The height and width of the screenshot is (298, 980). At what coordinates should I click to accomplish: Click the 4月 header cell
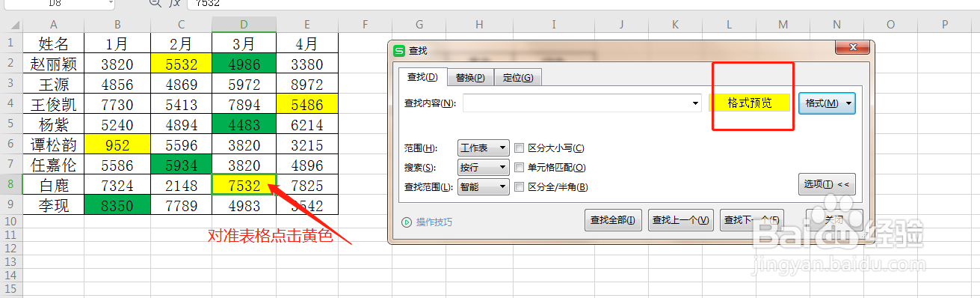307,43
